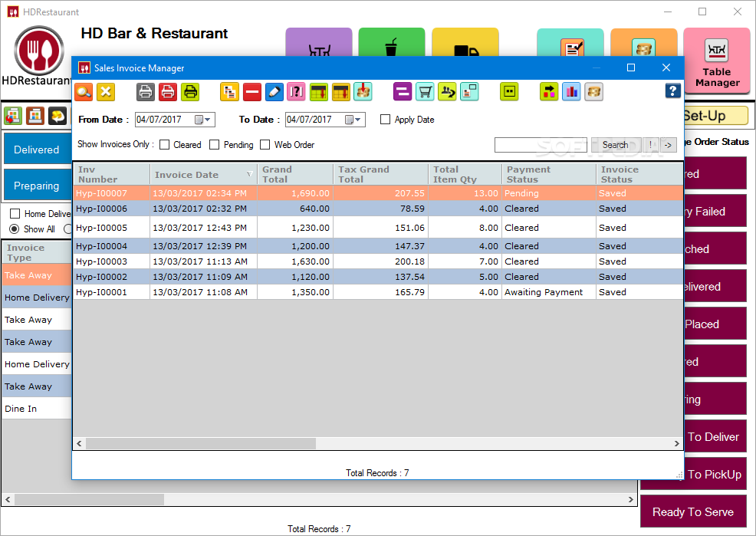Select invoice row Hyp-I00005
This screenshot has height=536, width=756.
pos(378,228)
